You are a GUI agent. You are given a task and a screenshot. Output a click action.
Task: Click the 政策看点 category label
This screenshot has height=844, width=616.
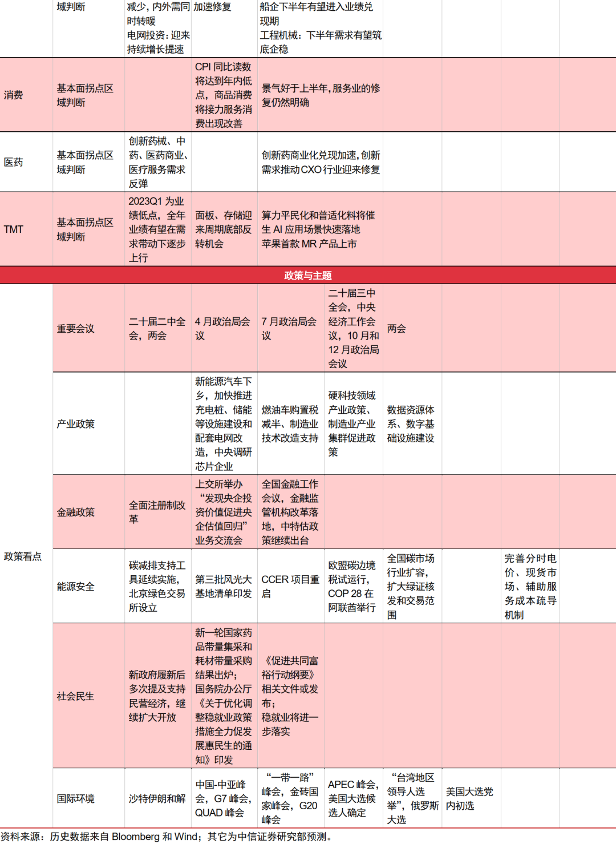coord(23,556)
